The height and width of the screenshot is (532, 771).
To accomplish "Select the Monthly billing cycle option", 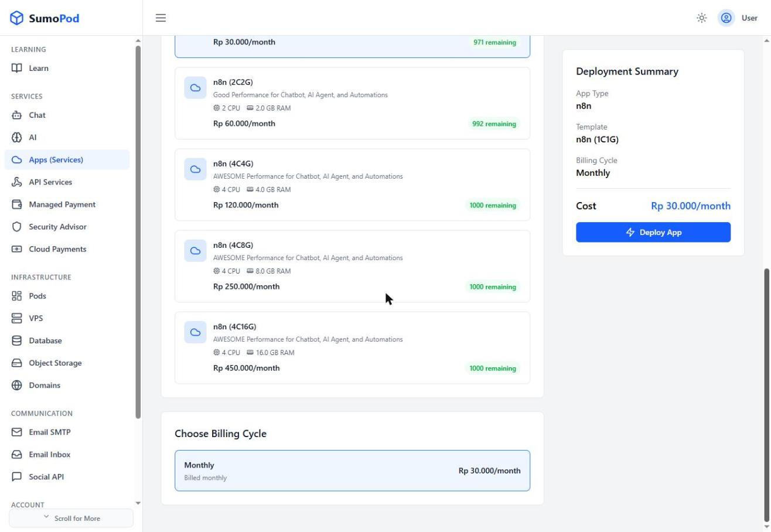I will 352,470.
